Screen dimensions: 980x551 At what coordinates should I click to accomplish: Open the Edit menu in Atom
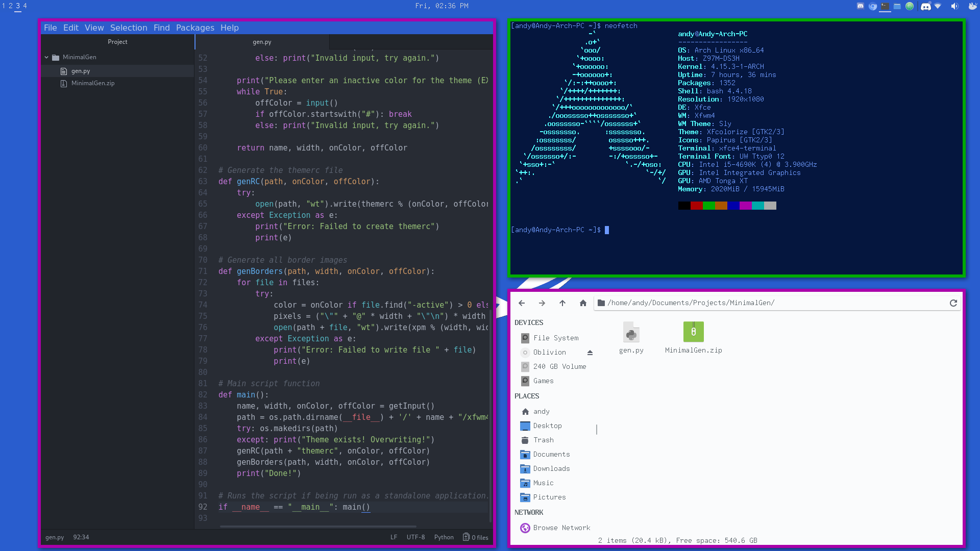pos(71,28)
